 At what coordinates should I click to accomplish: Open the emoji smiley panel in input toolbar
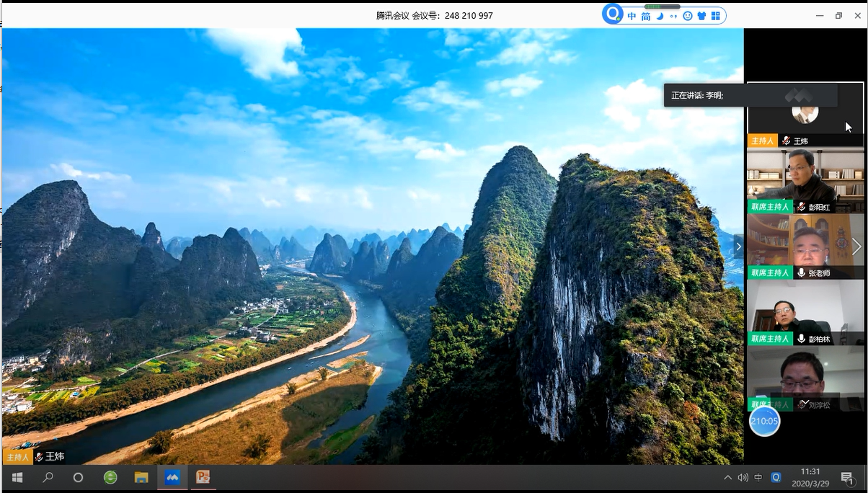tap(688, 16)
